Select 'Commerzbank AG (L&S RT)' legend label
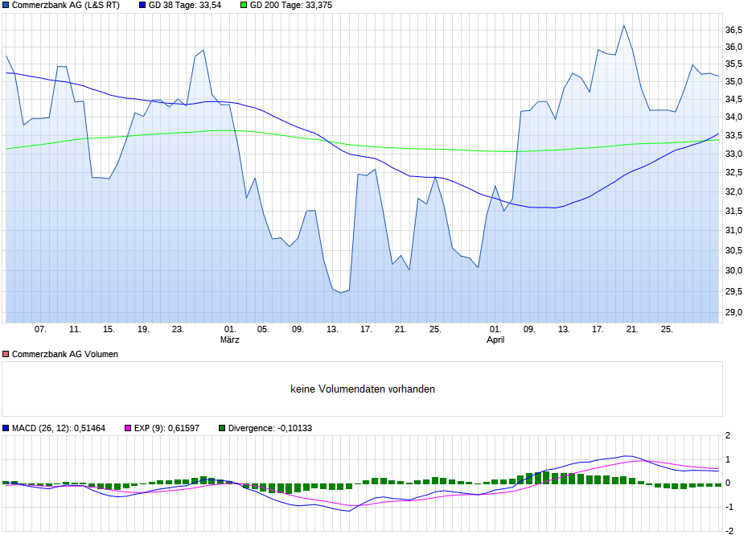 point(66,6)
